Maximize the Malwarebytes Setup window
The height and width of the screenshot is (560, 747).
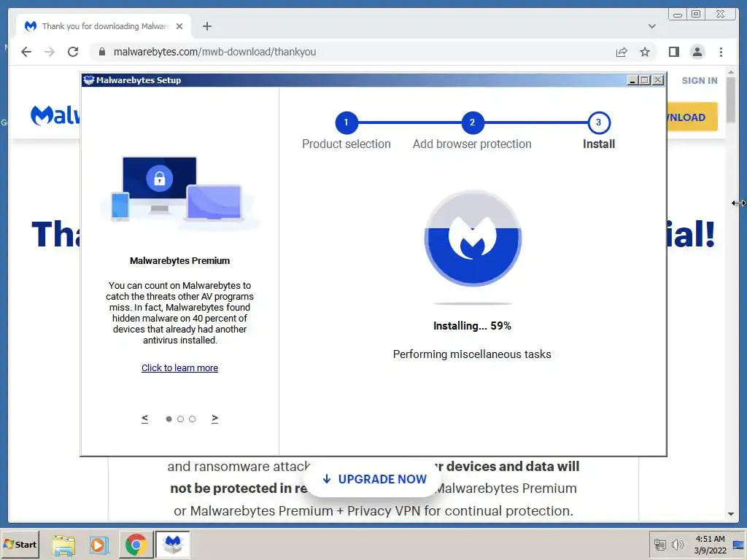click(x=645, y=80)
